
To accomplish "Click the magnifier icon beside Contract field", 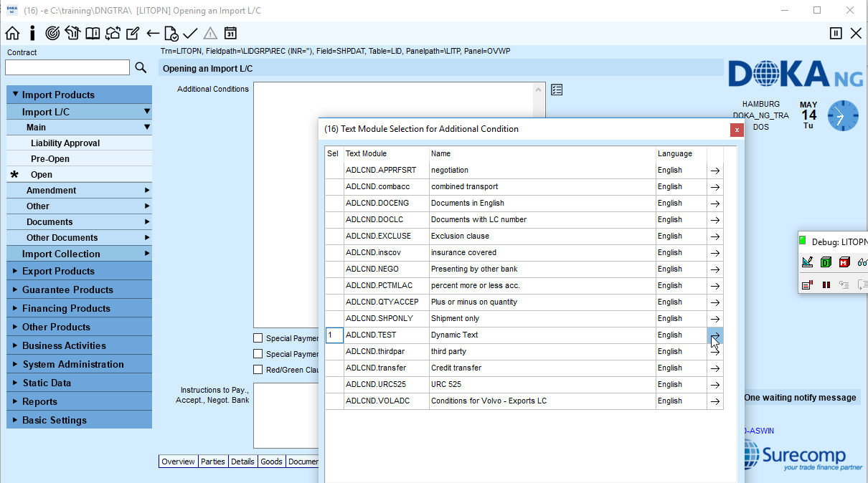I will point(141,67).
